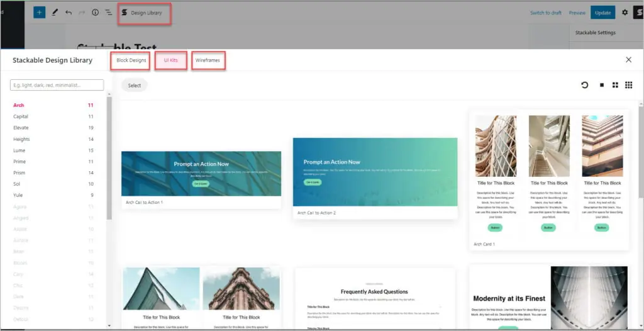Choose the single large thumbnail view icon

[602, 85]
